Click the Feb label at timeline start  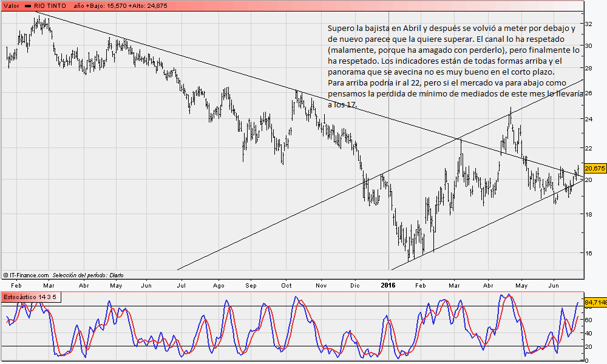coord(17,285)
